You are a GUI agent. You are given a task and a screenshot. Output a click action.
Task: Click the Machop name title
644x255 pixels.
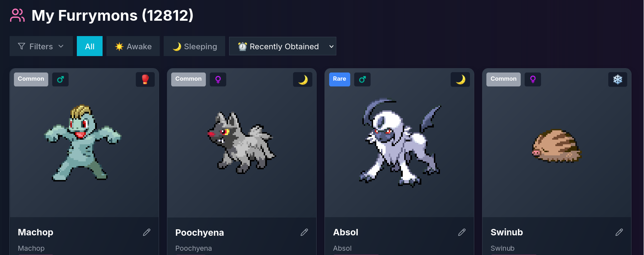coord(35,232)
